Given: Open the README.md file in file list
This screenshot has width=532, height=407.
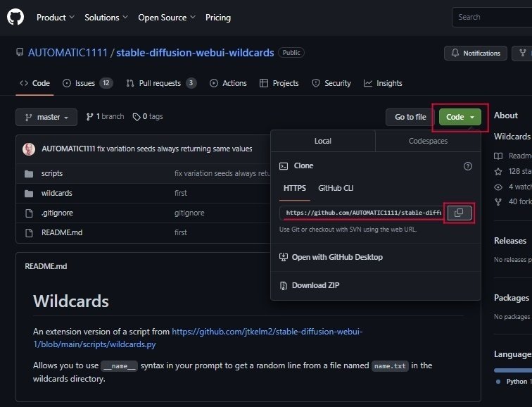Looking at the screenshot, I should tap(62, 232).
